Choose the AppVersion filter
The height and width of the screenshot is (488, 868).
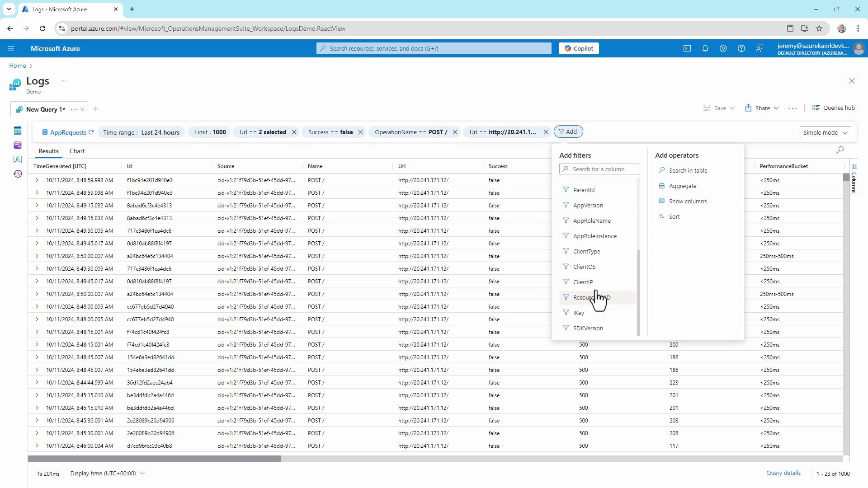598,205
